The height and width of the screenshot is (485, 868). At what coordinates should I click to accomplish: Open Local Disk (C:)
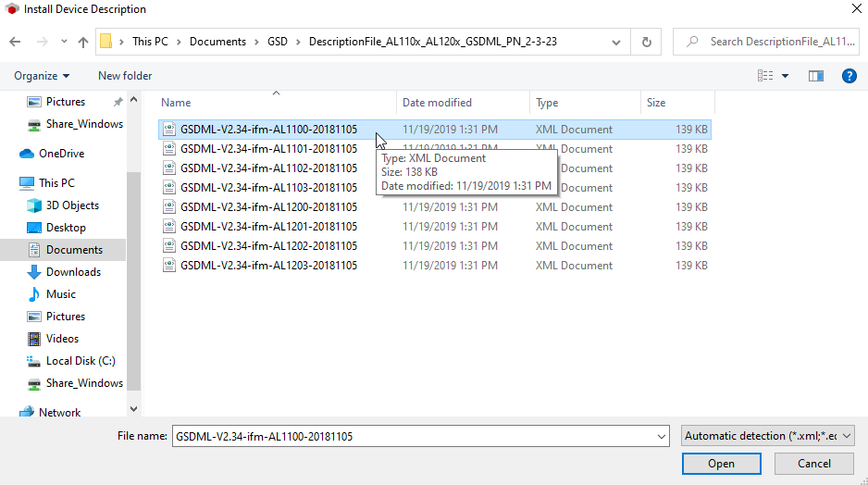tap(71, 360)
